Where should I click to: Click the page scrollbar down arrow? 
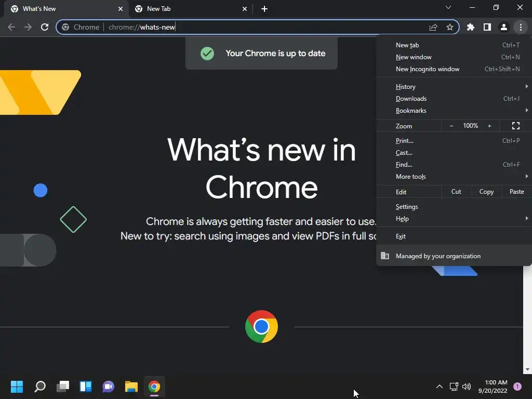click(x=527, y=369)
